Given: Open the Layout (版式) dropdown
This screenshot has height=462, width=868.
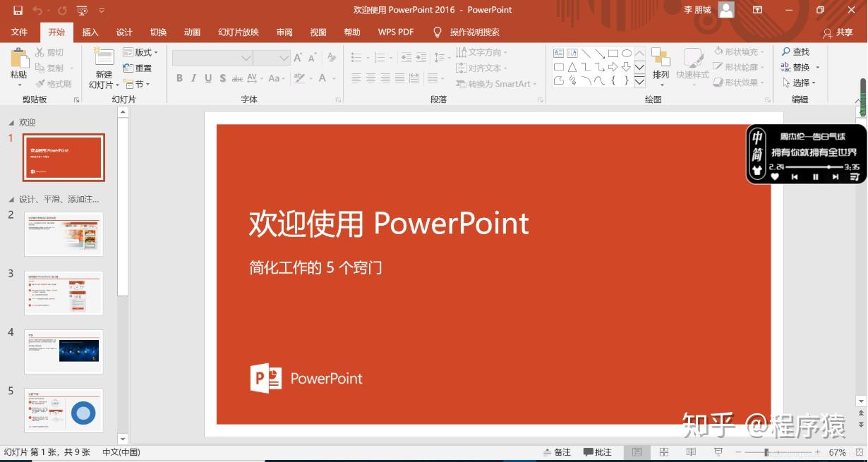Looking at the screenshot, I should (141, 51).
